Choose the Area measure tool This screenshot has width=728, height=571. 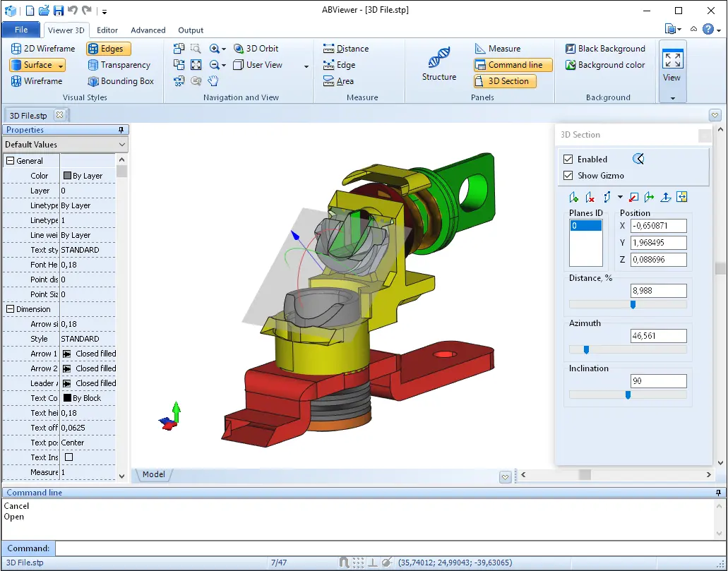tap(338, 81)
